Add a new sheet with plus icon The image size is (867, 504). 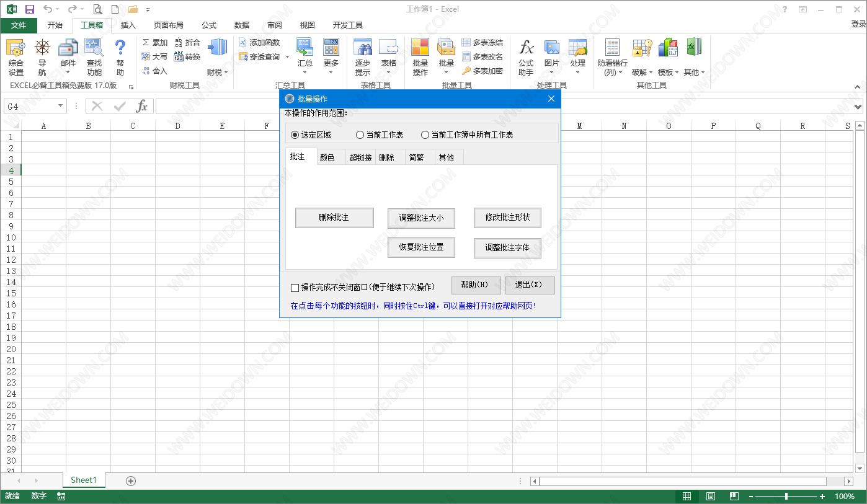pyautogui.click(x=131, y=480)
